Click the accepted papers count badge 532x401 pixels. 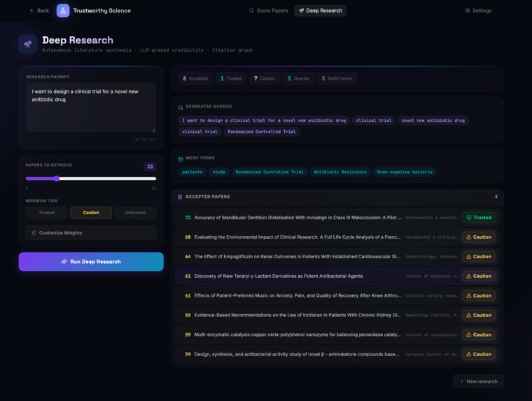(496, 197)
